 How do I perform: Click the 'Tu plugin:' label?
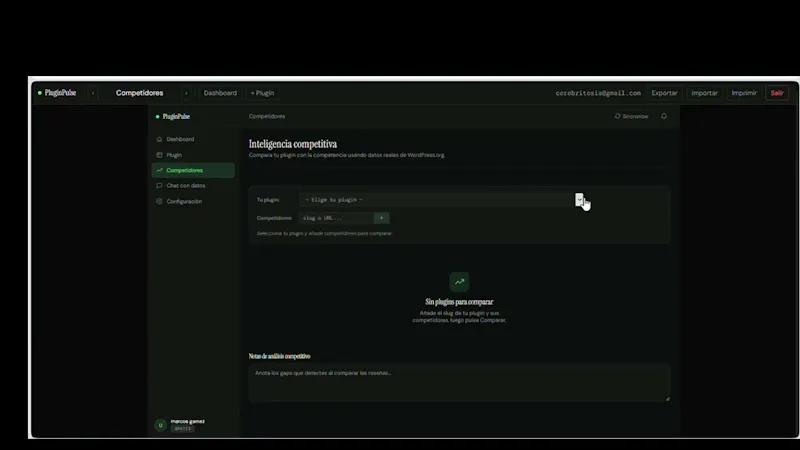pos(268,200)
